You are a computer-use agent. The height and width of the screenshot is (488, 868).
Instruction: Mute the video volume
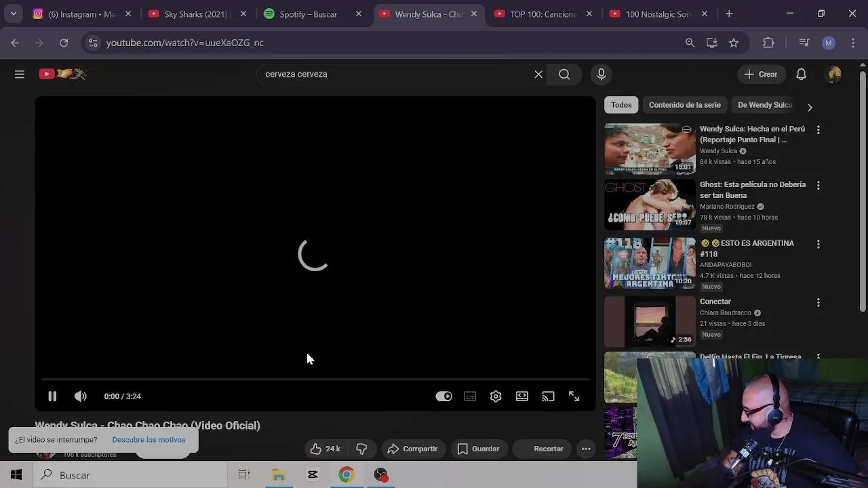(x=81, y=396)
